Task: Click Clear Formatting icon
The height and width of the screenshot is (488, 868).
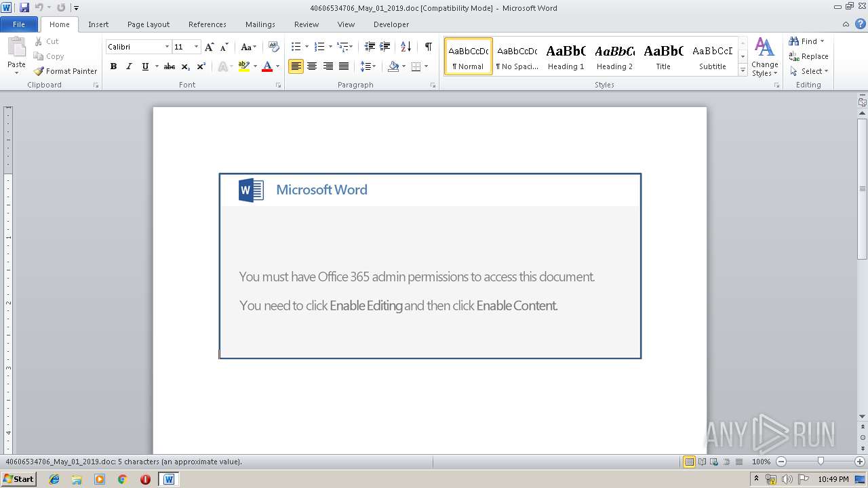Action: click(274, 47)
